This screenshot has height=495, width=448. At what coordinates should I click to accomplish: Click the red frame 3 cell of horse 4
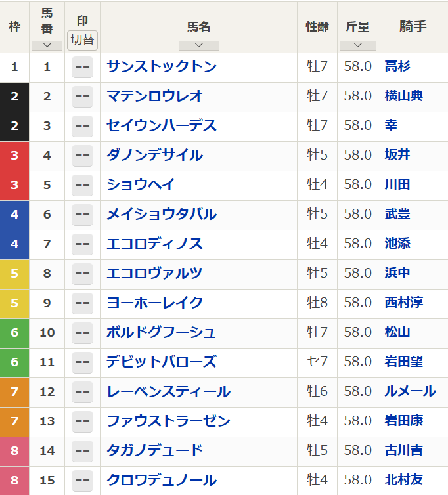14,156
